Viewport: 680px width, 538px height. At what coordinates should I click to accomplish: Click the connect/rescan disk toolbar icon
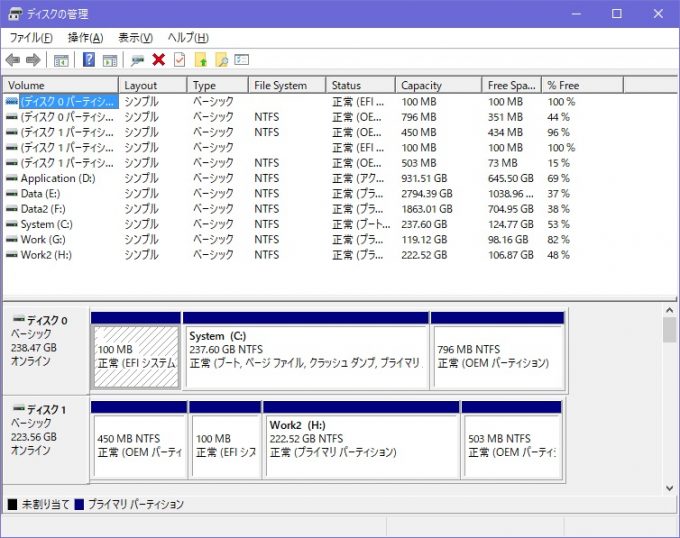[x=137, y=60]
